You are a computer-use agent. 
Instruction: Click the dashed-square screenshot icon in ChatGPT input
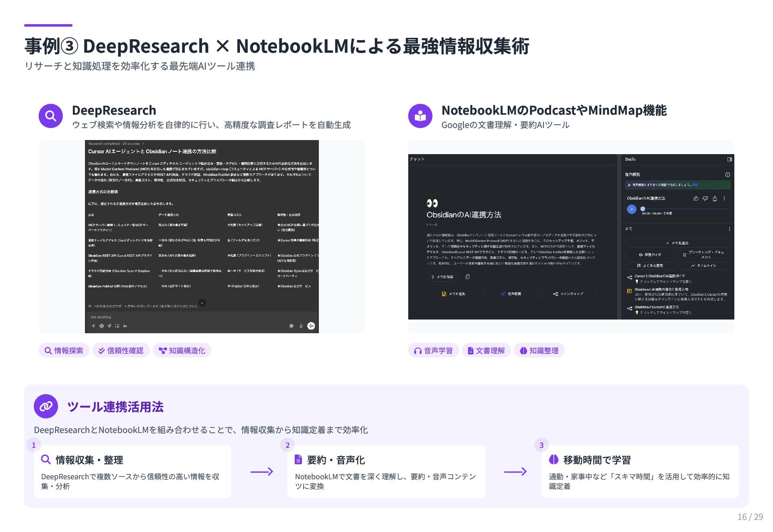tap(117, 326)
